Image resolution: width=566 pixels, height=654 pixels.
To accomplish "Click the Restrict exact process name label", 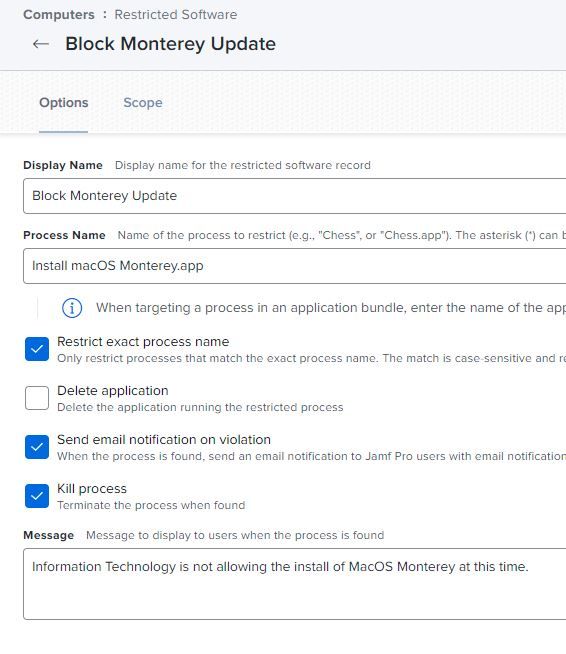I will (x=143, y=342).
